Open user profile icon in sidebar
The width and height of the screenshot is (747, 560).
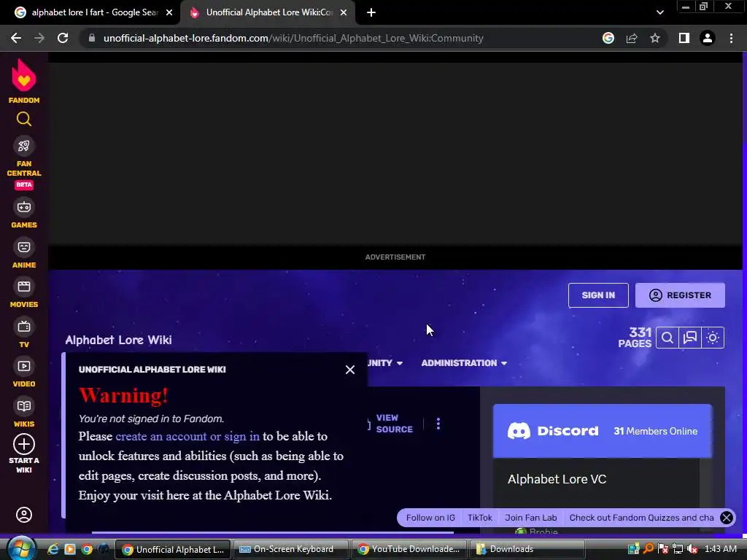(x=24, y=515)
